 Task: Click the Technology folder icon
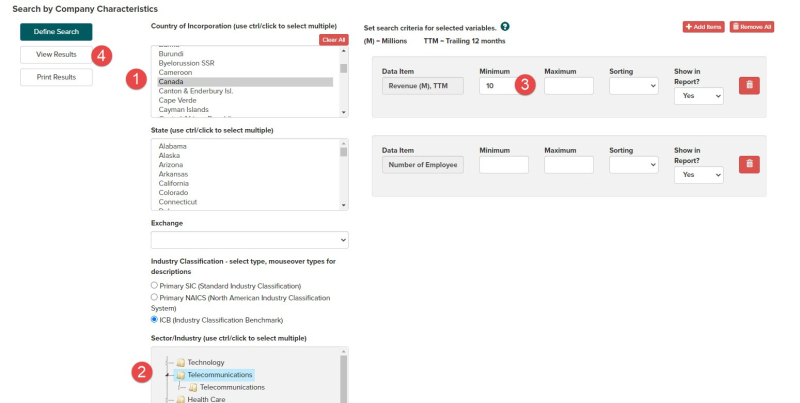pos(180,362)
